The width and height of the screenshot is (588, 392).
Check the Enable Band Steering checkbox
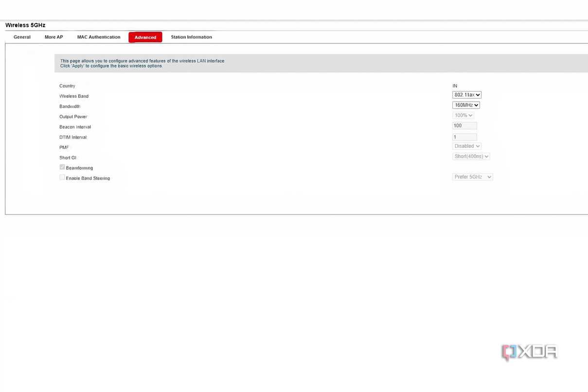62,178
